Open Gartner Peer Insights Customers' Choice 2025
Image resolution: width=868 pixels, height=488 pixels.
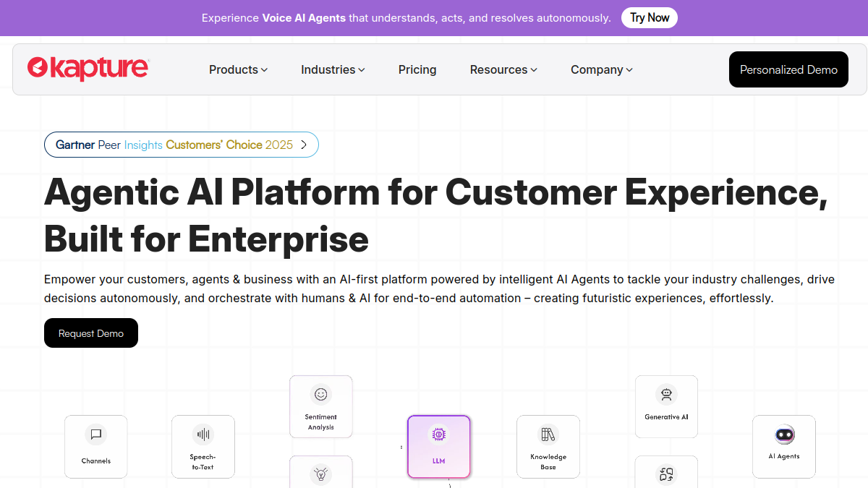(x=182, y=145)
